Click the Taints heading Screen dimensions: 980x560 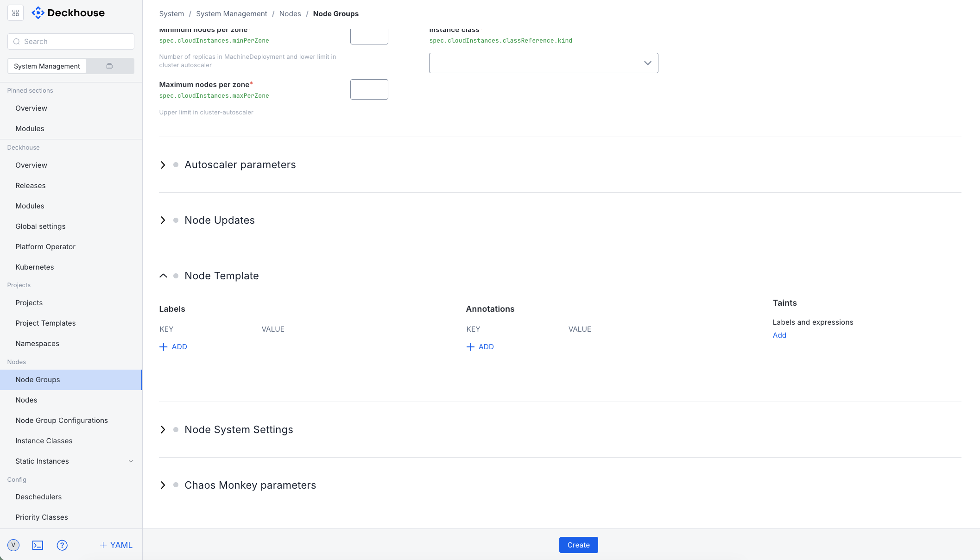click(784, 303)
